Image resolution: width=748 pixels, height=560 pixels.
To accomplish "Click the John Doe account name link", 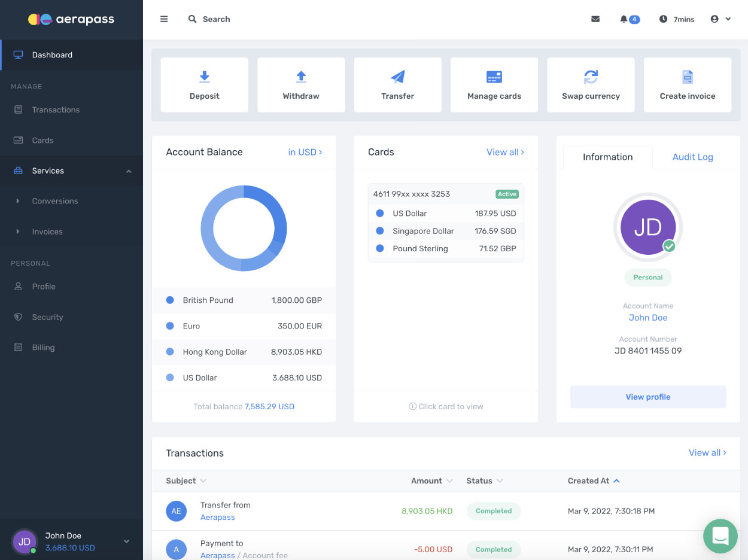I will click(x=648, y=318).
